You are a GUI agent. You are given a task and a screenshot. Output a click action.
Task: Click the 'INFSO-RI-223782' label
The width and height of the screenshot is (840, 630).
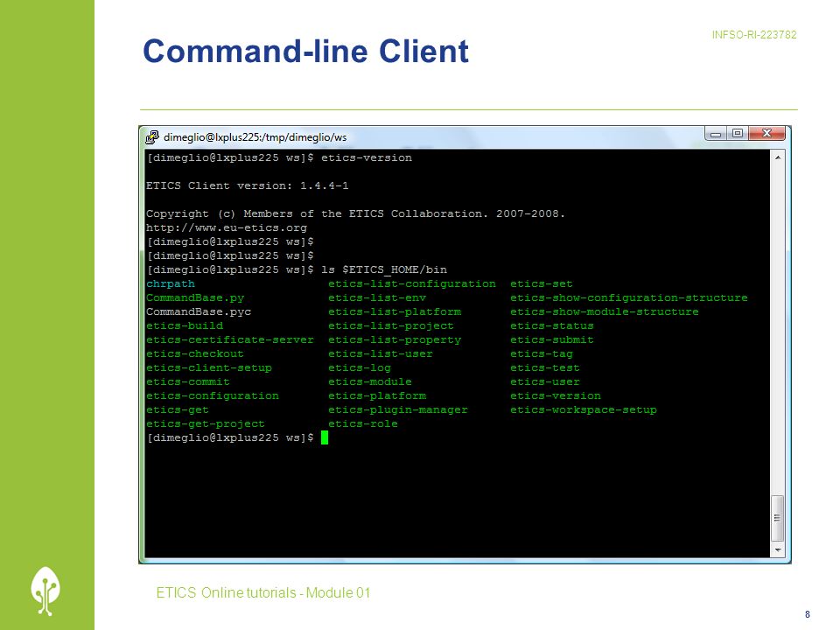point(754,35)
